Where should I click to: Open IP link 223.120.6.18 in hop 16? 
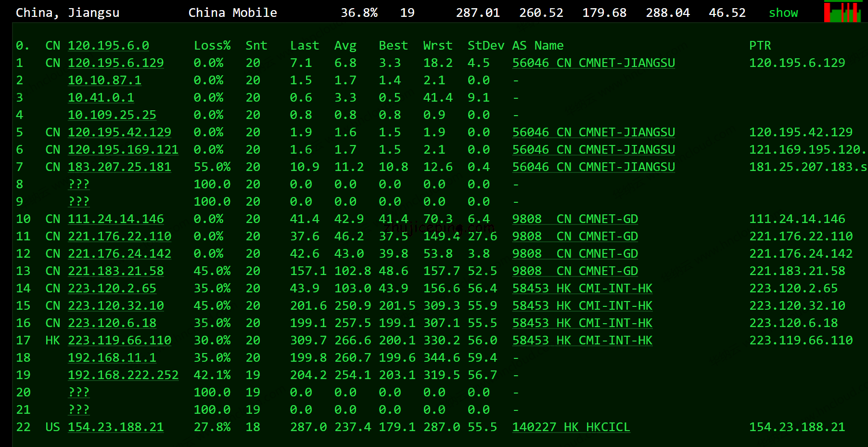tap(112, 323)
